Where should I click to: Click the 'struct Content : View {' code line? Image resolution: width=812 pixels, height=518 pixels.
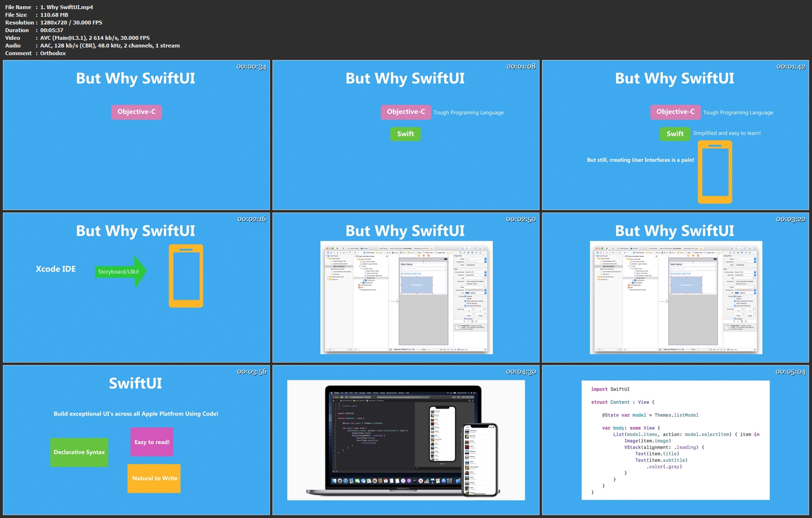(x=623, y=402)
